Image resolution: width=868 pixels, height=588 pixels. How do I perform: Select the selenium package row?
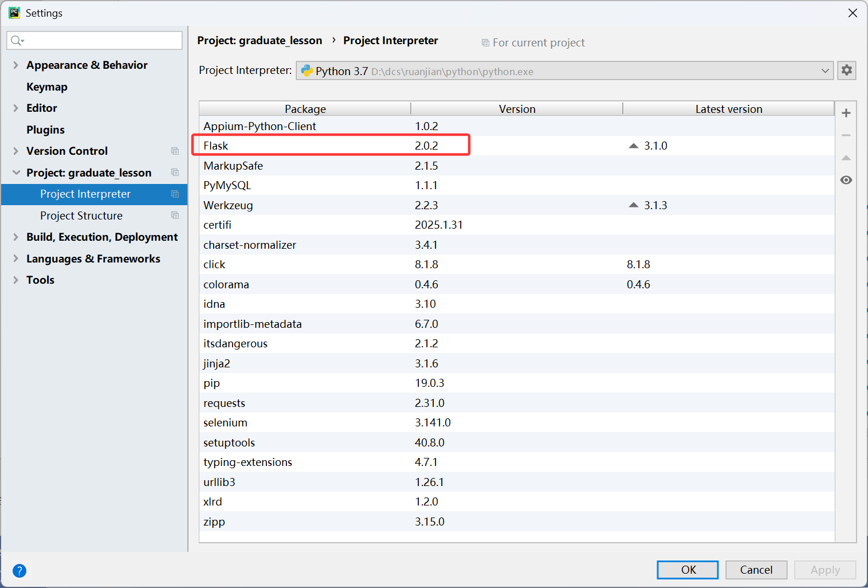click(x=517, y=422)
